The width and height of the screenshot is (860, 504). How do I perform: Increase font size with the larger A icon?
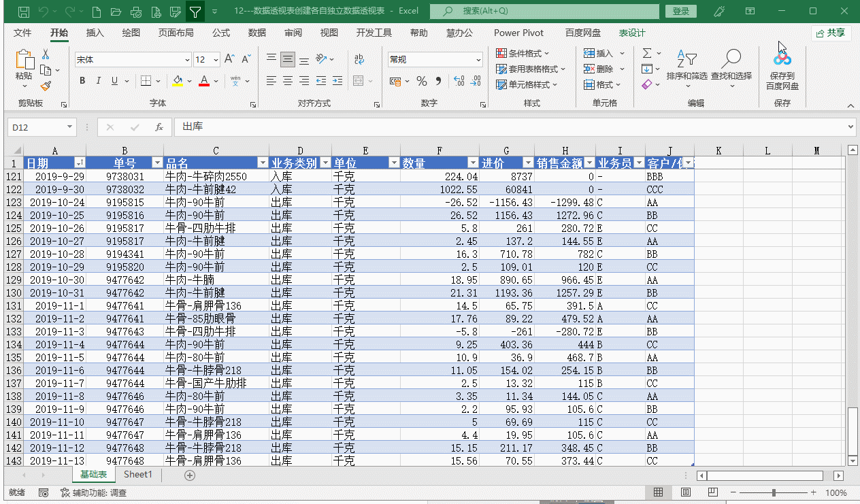[x=229, y=59]
